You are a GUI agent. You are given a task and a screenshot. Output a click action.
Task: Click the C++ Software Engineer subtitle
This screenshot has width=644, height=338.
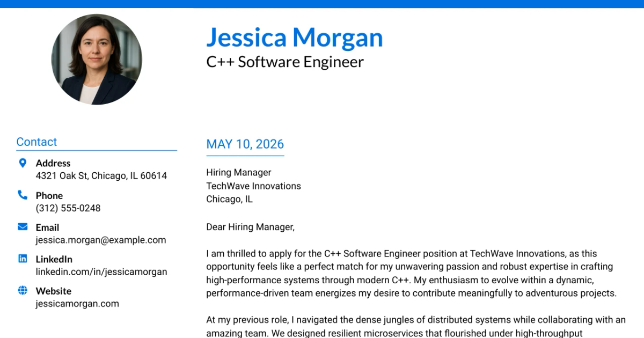point(285,62)
